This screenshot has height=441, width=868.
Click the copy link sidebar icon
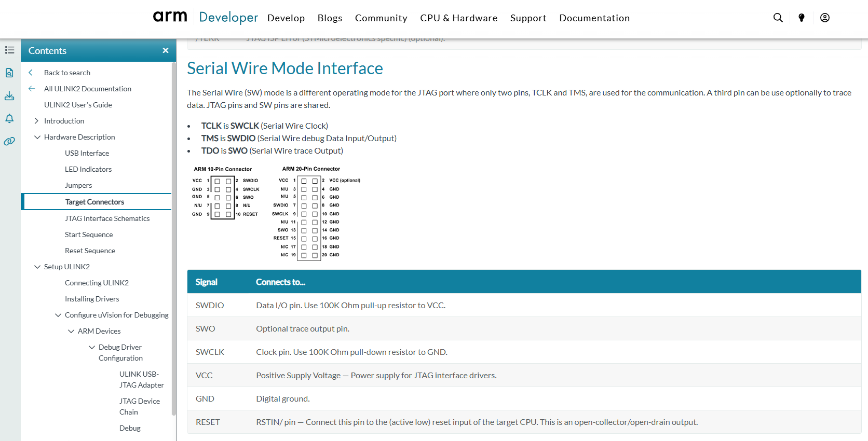pos(9,141)
